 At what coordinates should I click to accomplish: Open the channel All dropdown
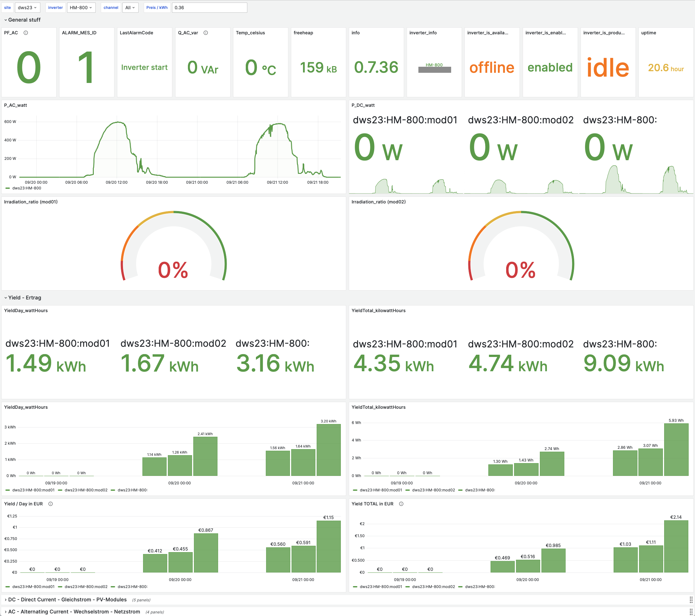[x=130, y=8]
